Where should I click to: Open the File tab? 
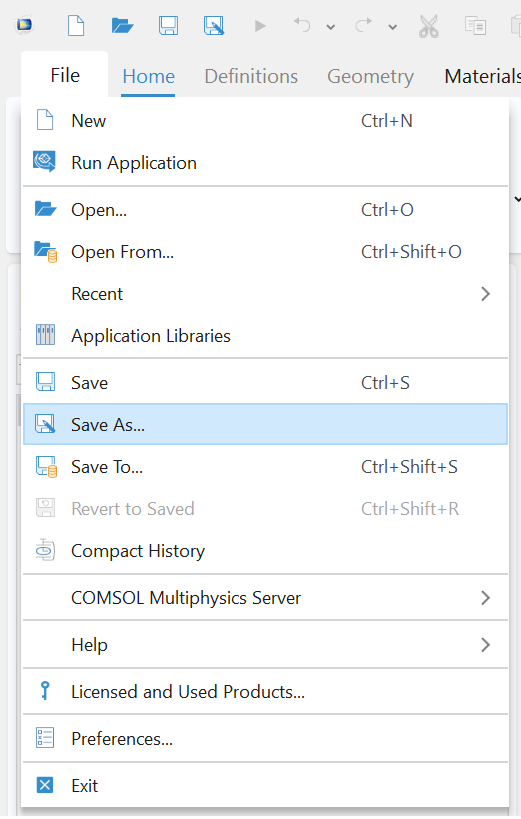click(65, 75)
